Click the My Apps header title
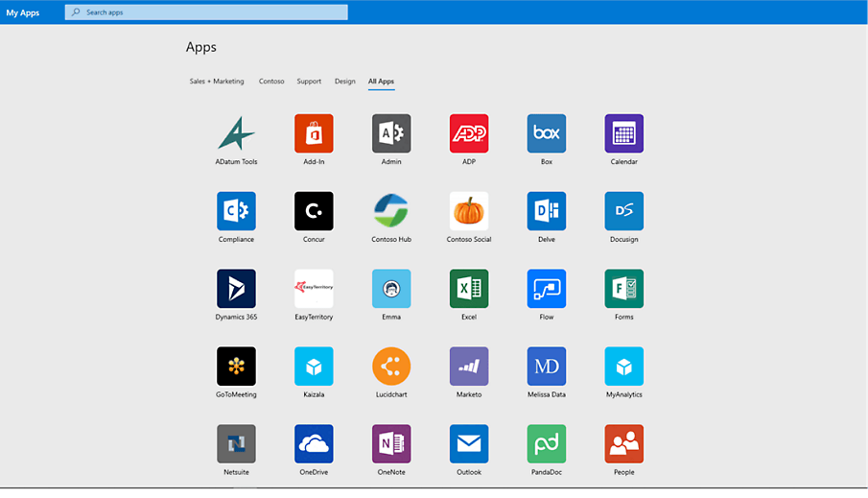868x498 pixels. [x=23, y=12]
